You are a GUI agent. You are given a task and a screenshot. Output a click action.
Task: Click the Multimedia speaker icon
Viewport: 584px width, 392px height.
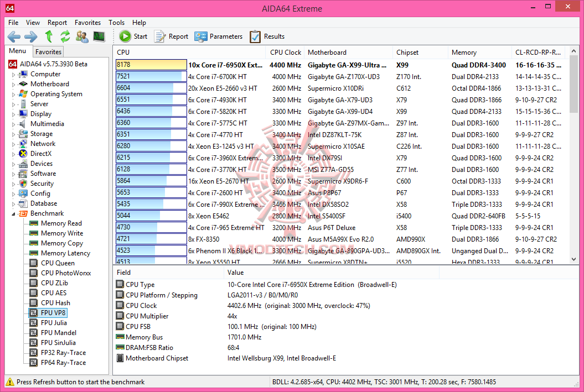tap(23, 124)
